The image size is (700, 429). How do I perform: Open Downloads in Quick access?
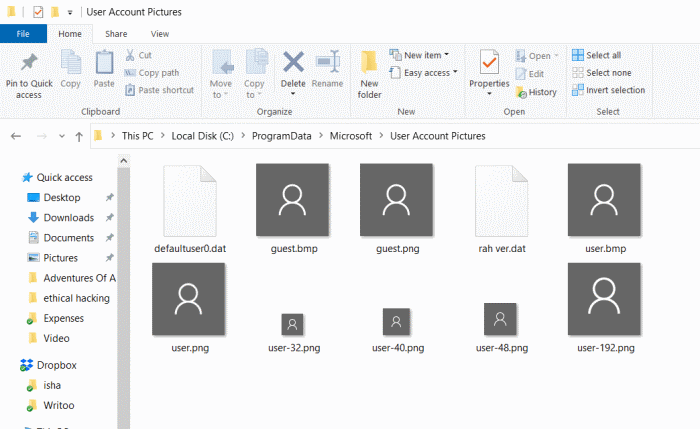pyautogui.click(x=68, y=217)
